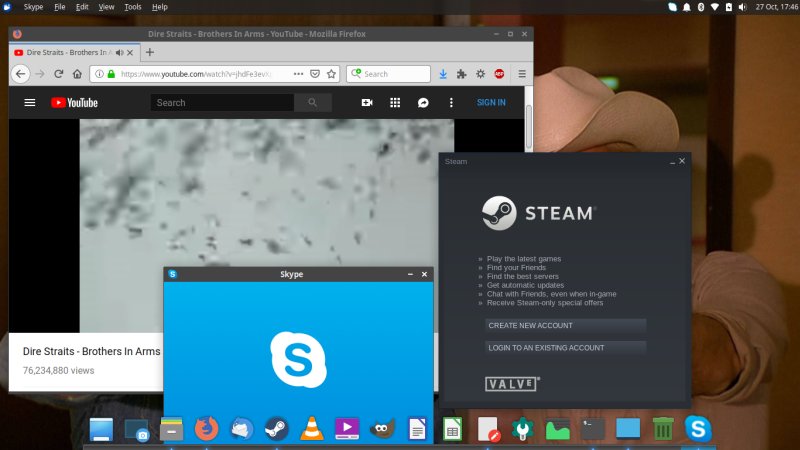Go back in Firefox

[x=20, y=74]
